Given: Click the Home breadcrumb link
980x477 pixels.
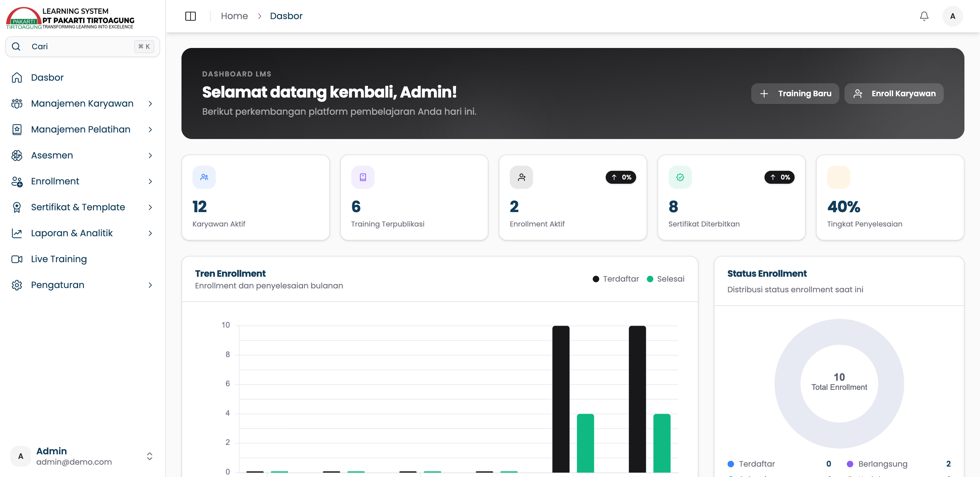Looking at the screenshot, I should pos(234,16).
